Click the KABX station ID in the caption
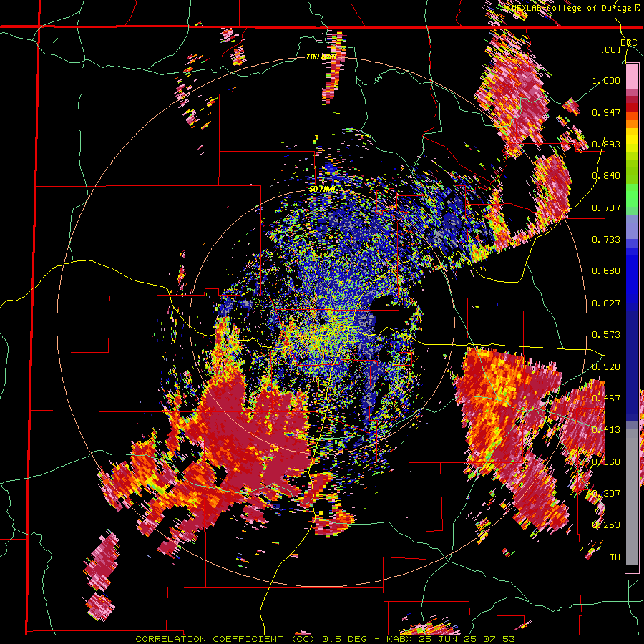Screen dimensions: 644x644 (401, 639)
